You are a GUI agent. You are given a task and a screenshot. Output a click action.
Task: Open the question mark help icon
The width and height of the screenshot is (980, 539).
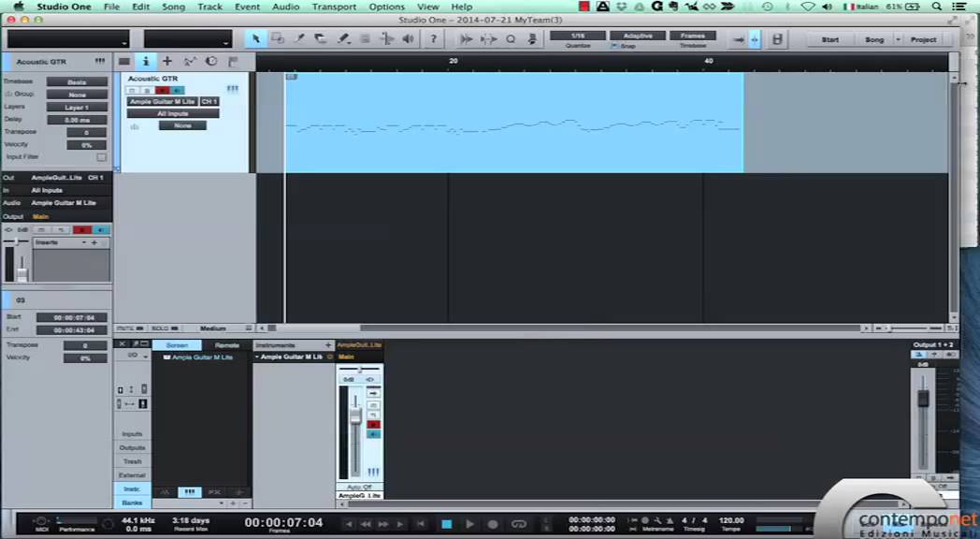[433, 38]
